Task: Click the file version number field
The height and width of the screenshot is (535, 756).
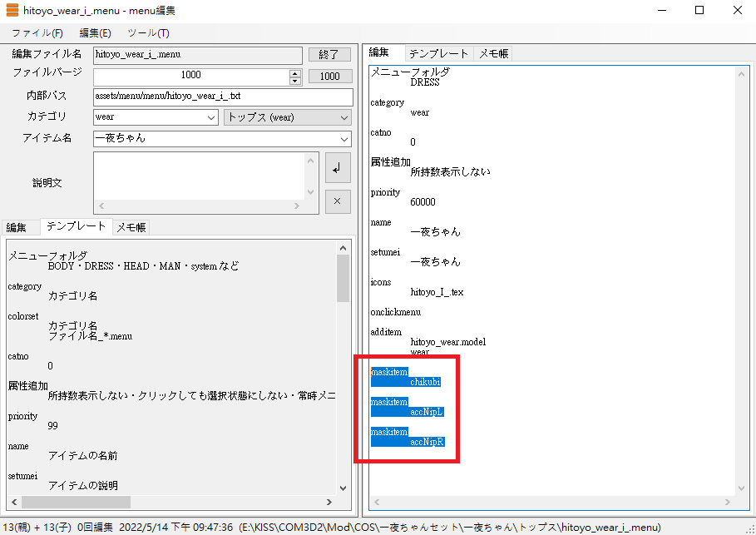Action: (x=191, y=76)
